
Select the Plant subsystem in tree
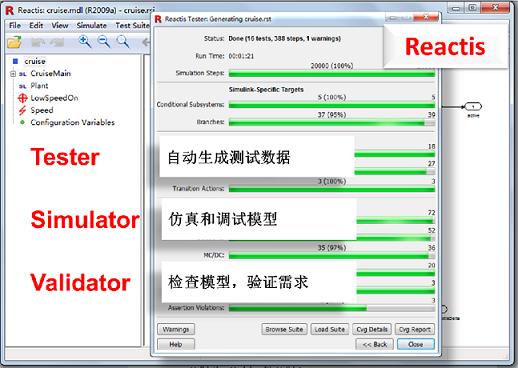(x=39, y=86)
